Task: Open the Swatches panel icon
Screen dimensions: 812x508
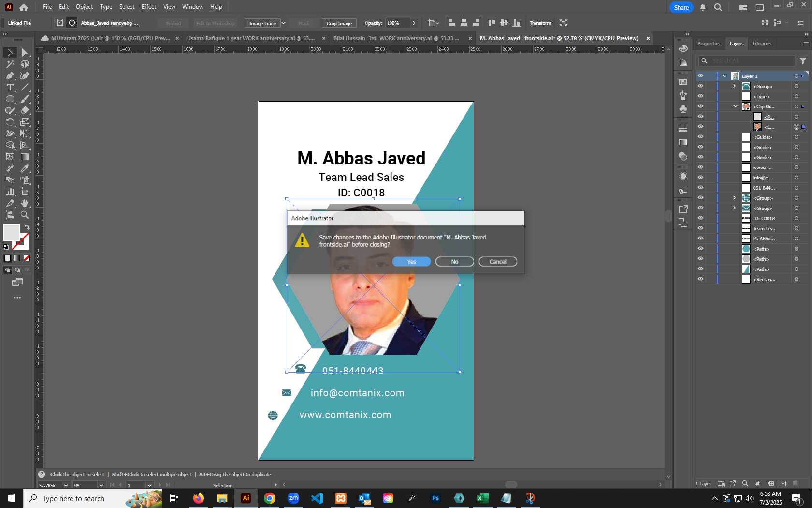Action: coord(683,82)
